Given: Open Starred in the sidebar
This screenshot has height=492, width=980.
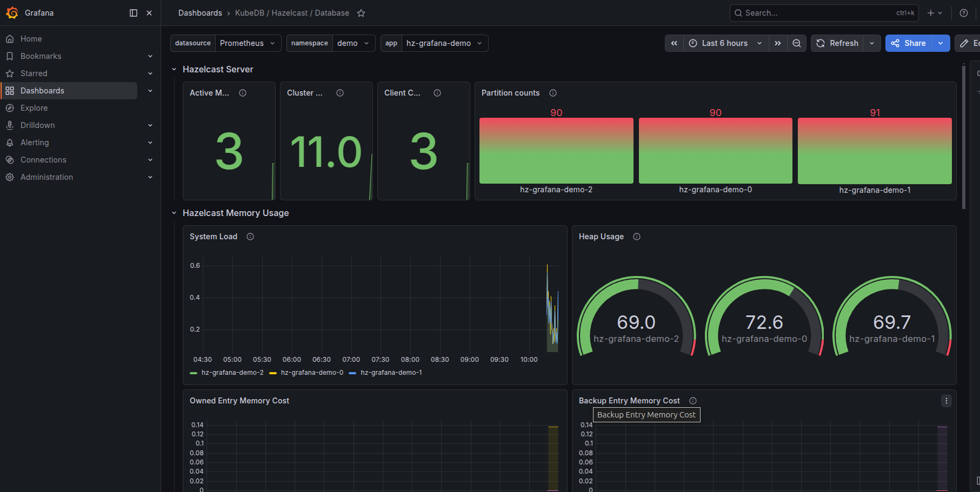Looking at the screenshot, I should click(x=34, y=73).
